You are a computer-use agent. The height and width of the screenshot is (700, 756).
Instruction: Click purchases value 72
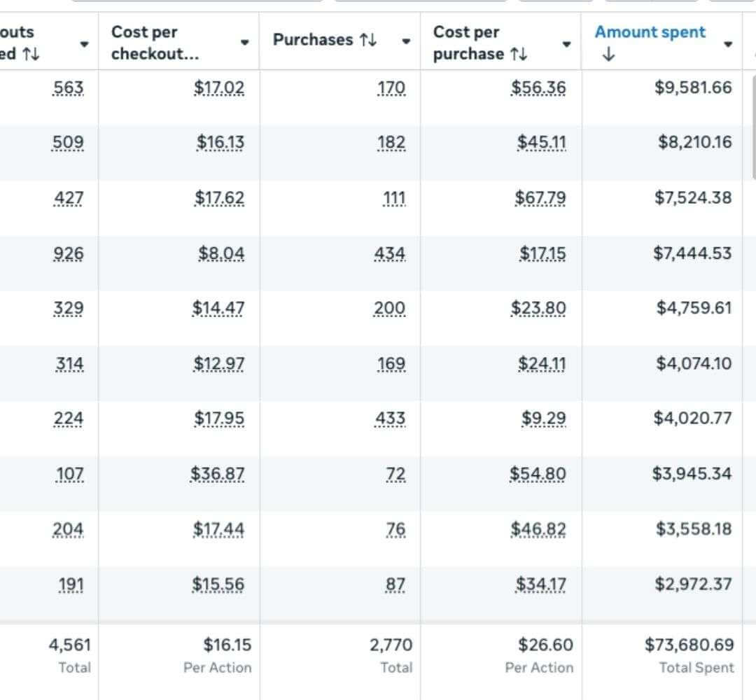pyautogui.click(x=395, y=475)
